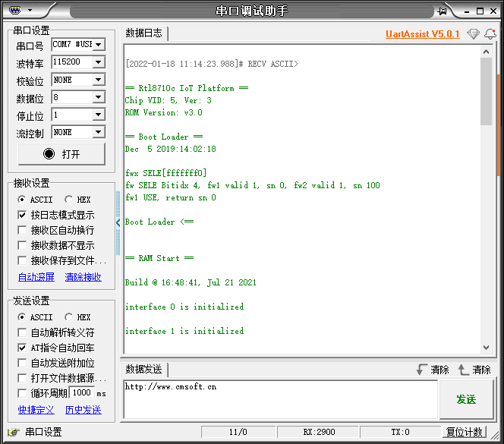This screenshot has height=444, width=504.
Task: Click the log scrollbar down arrow
Action: [x=487, y=348]
